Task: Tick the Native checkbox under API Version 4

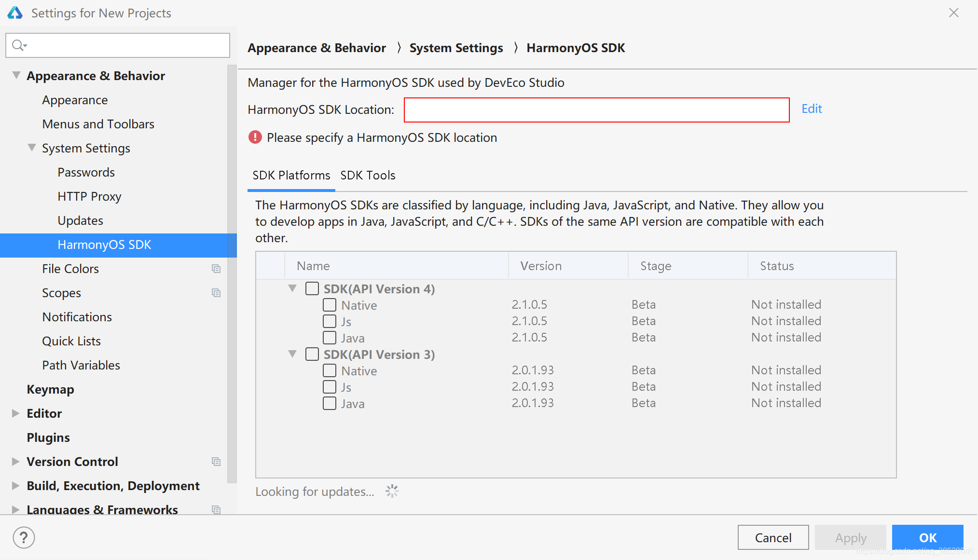Action: pos(330,305)
